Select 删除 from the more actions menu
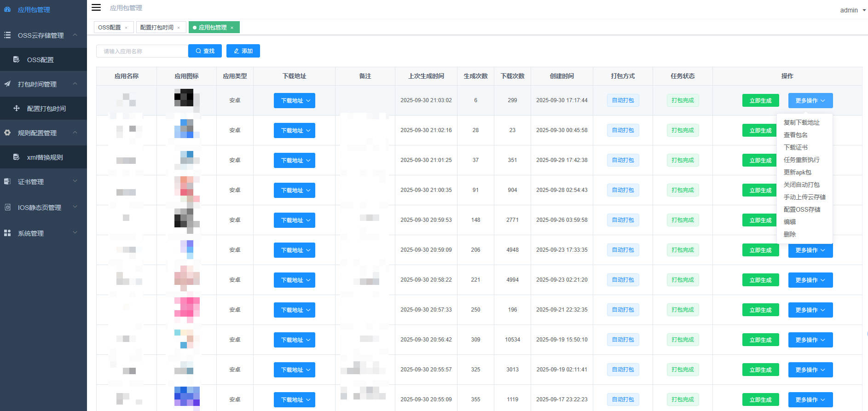868x411 pixels. point(790,234)
